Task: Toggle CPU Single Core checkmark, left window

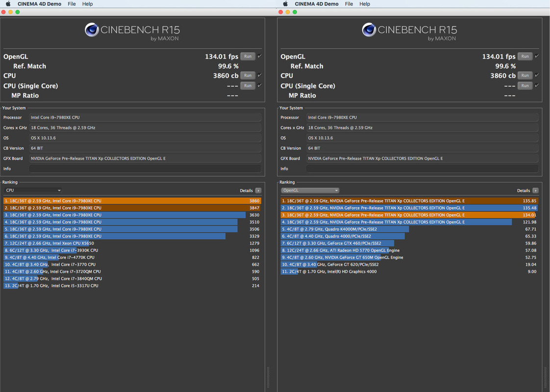Action: point(260,85)
